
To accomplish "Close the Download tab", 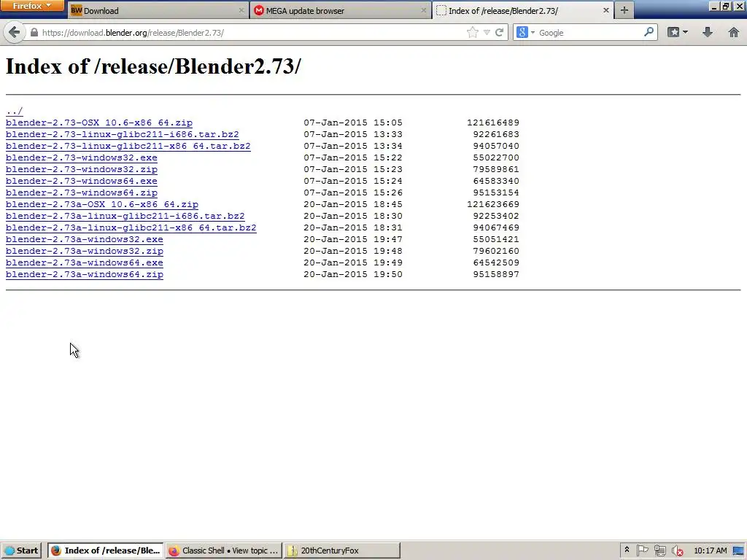I will (x=241, y=10).
